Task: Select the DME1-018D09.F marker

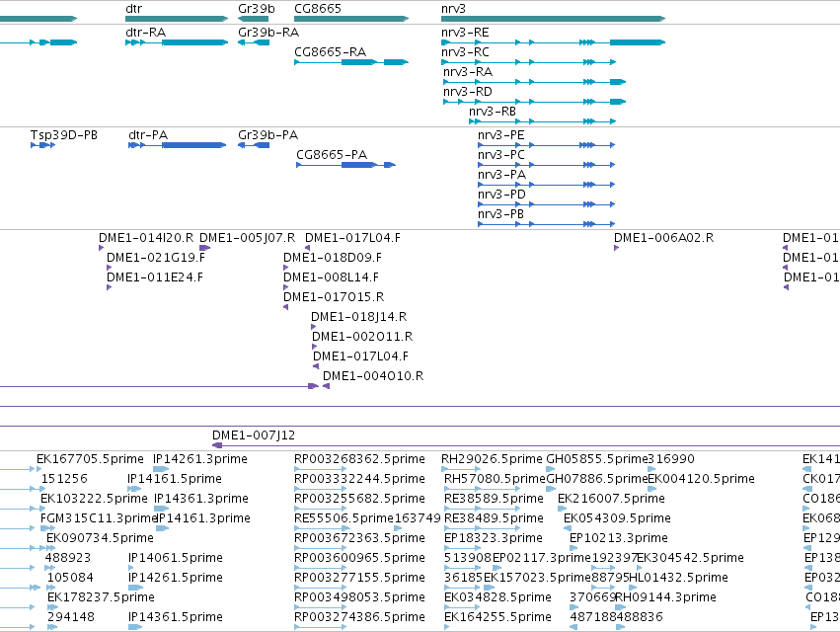Action: coord(286,268)
